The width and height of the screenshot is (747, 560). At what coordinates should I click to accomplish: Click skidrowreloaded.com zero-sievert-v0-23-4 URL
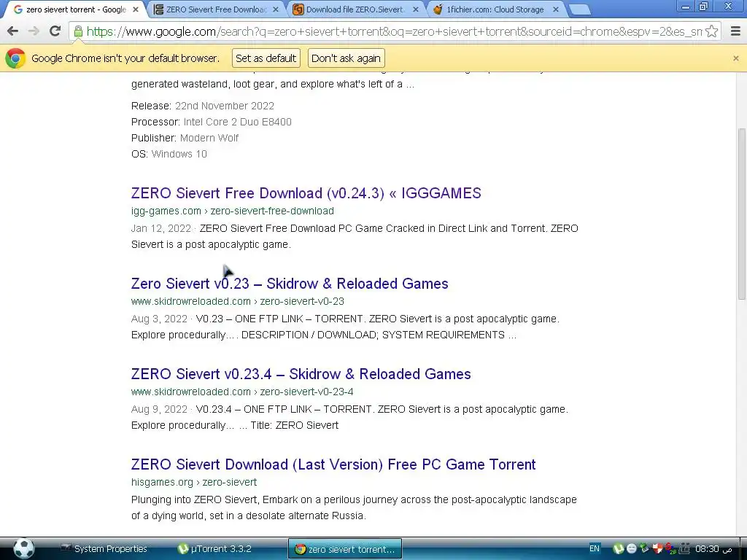point(242,392)
